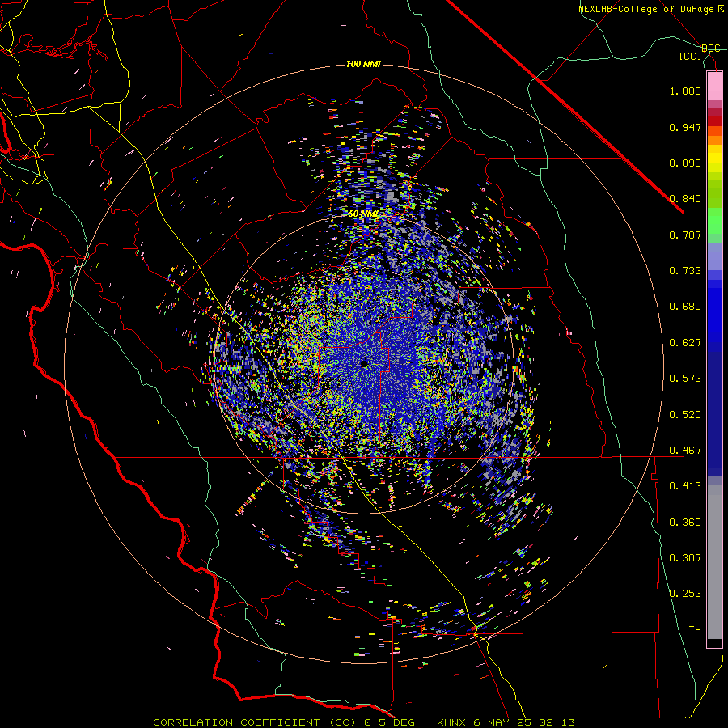Click the 100 NMI range ring label
The width and height of the screenshot is (728, 728).
click(x=363, y=64)
